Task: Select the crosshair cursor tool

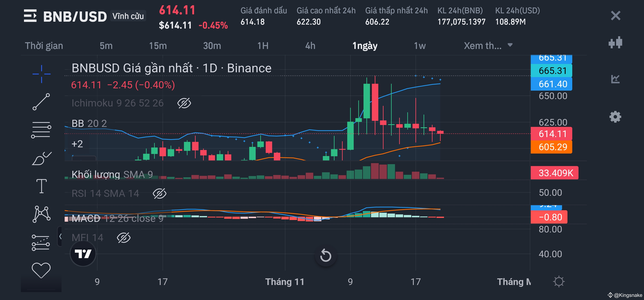Action: click(42, 74)
